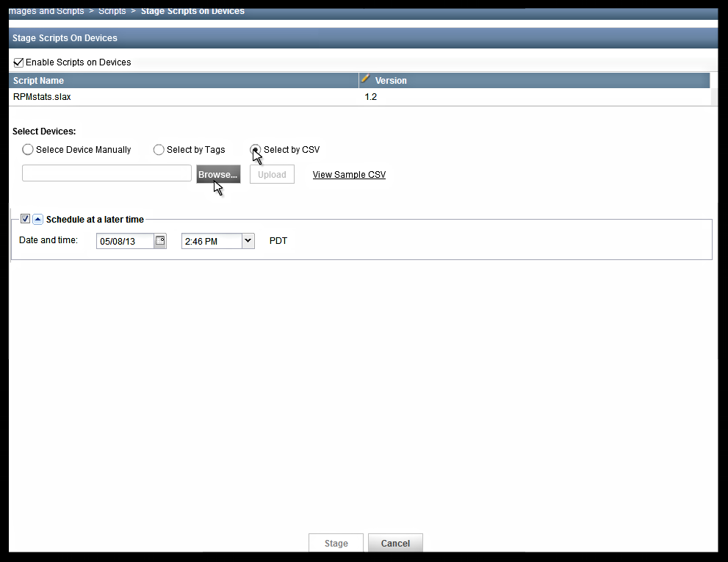This screenshot has height=562, width=728.
Task: Open the time dropdown showing 2:46 PM
Action: tap(248, 240)
